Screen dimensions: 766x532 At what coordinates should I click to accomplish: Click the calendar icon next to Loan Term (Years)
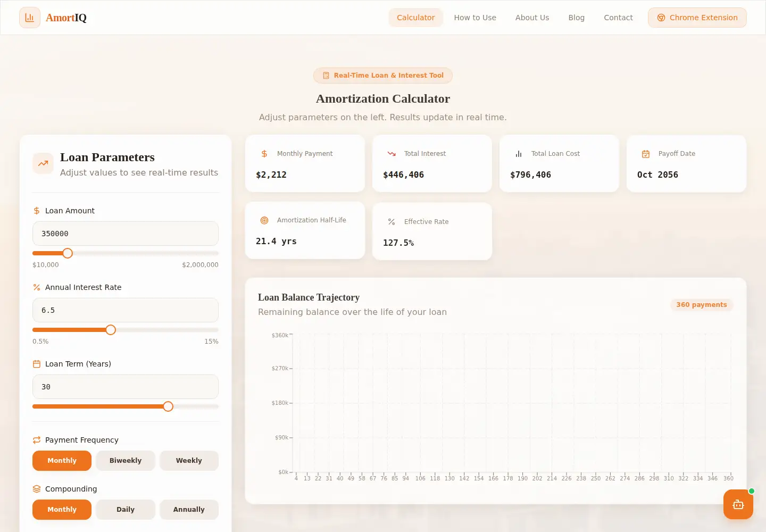point(37,364)
